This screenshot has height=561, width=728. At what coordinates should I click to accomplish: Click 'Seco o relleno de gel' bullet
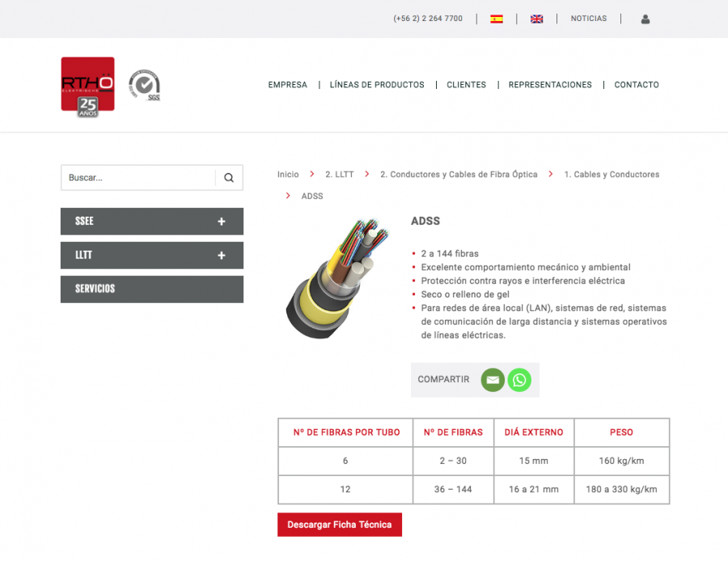[x=465, y=295]
